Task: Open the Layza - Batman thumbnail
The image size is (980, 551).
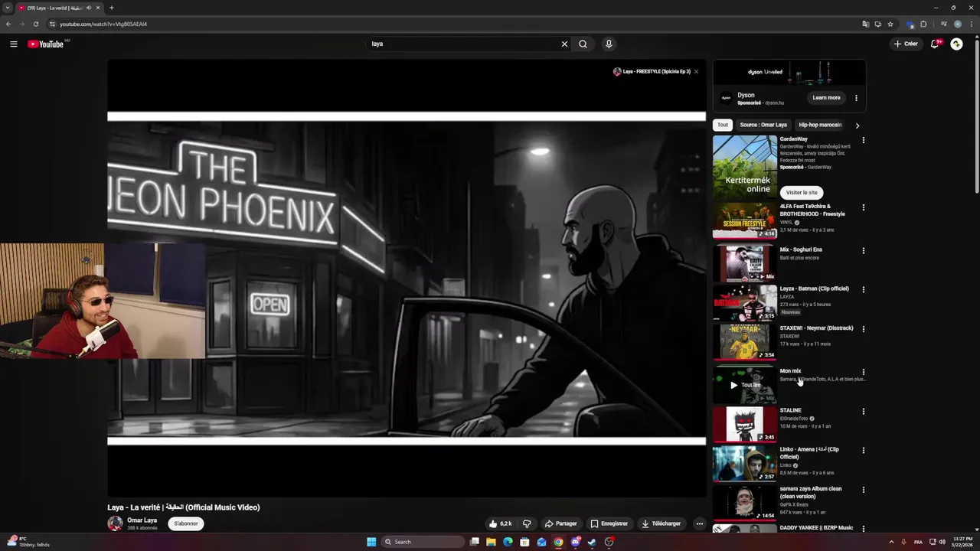Action: tap(745, 303)
